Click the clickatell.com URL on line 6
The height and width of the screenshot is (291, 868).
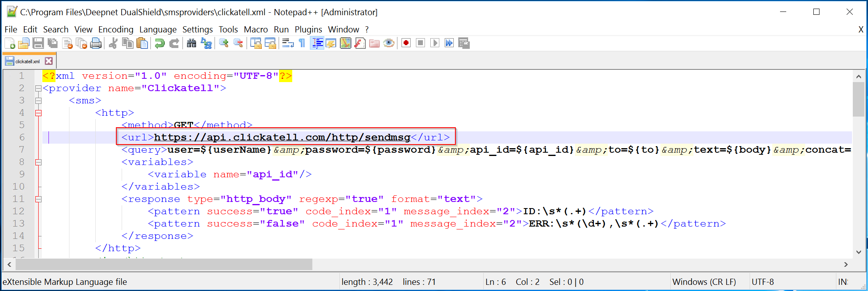[282, 137]
